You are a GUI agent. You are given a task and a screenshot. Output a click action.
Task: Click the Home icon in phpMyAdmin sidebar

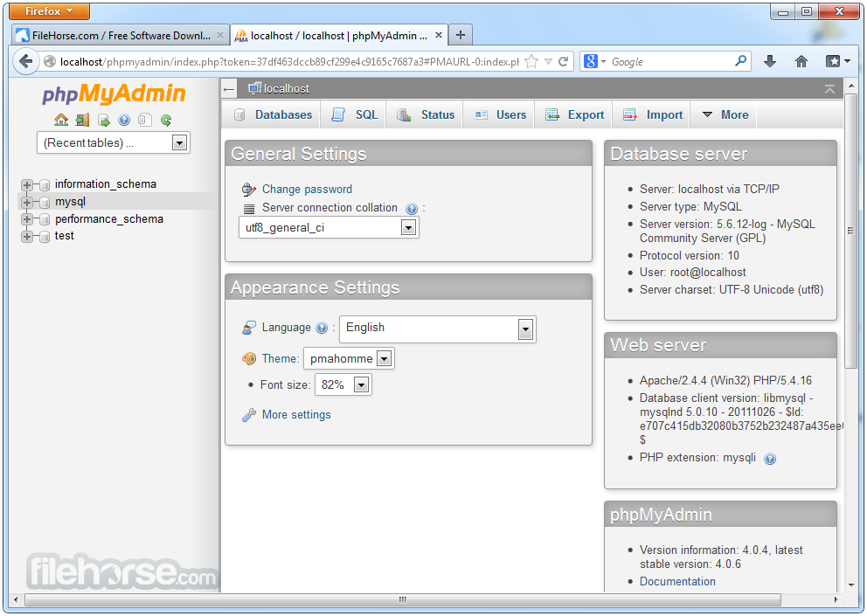click(x=60, y=121)
